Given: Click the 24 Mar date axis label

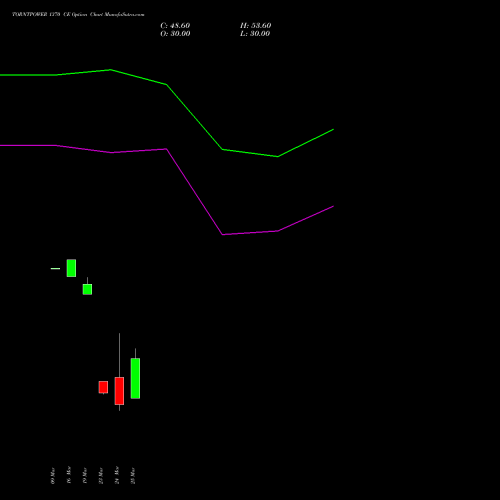Looking at the screenshot, I should pyautogui.click(x=117, y=475).
